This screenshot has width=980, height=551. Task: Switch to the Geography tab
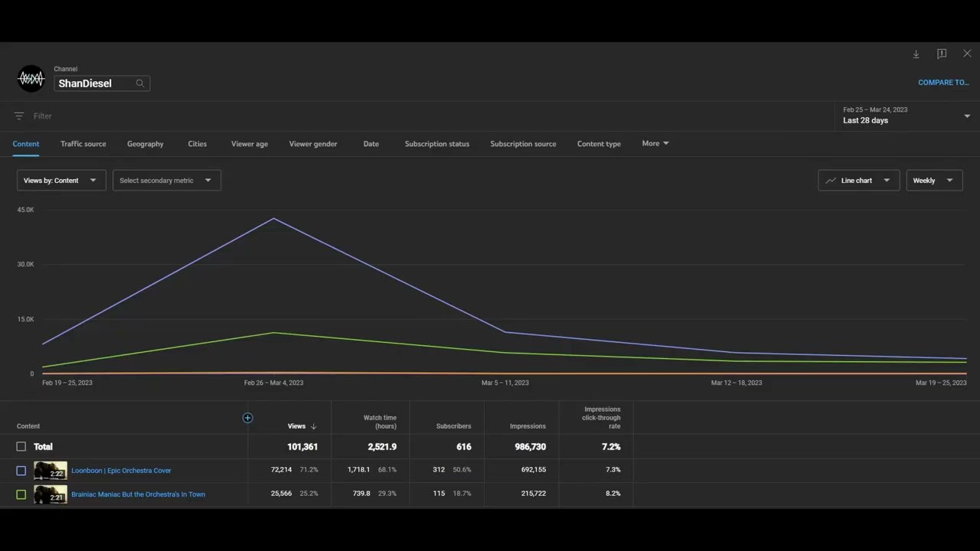click(x=145, y=144)
